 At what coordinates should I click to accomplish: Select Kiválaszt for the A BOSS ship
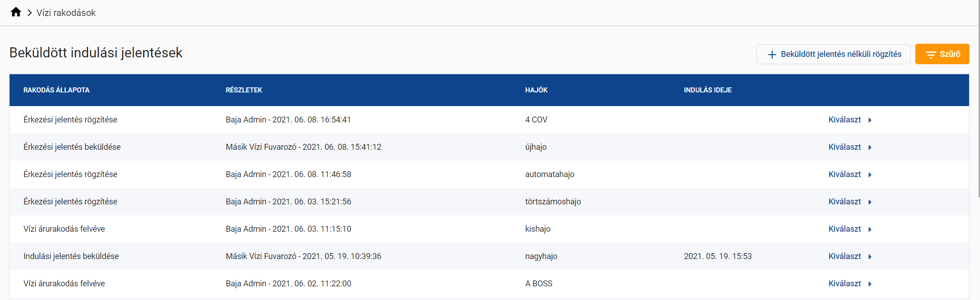coord(844,284)
